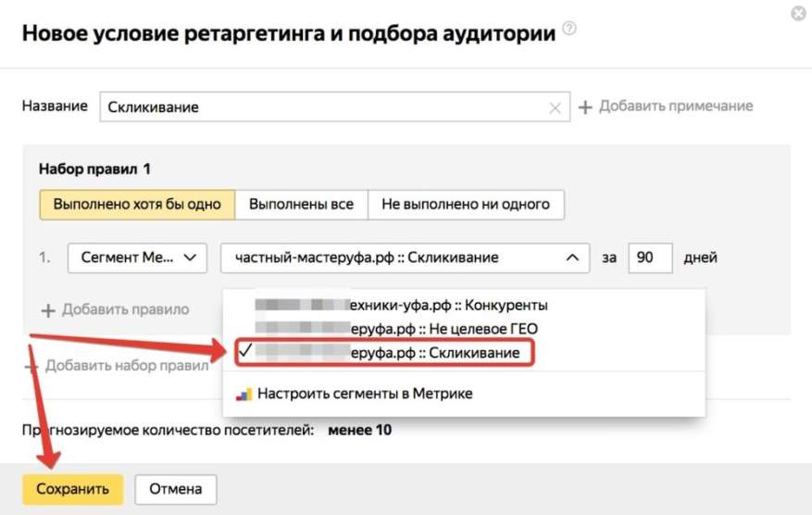The height and width of the screenshot is (515, 812).
Task: Clear the name field with X icon
Action: tap(555, 107)
